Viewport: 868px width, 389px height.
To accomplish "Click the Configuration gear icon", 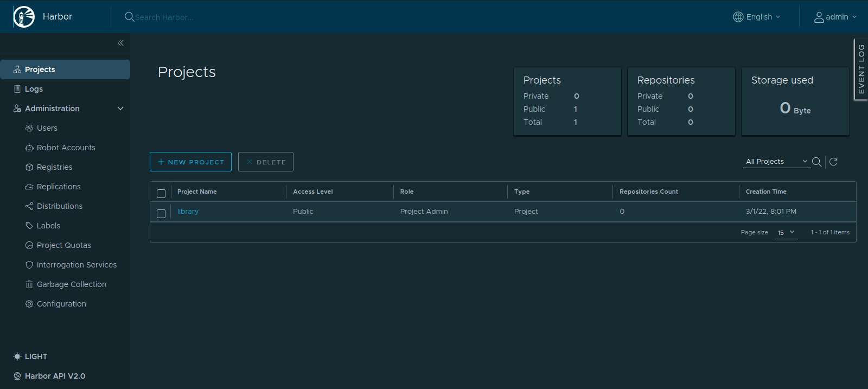I will pos(29,304).
